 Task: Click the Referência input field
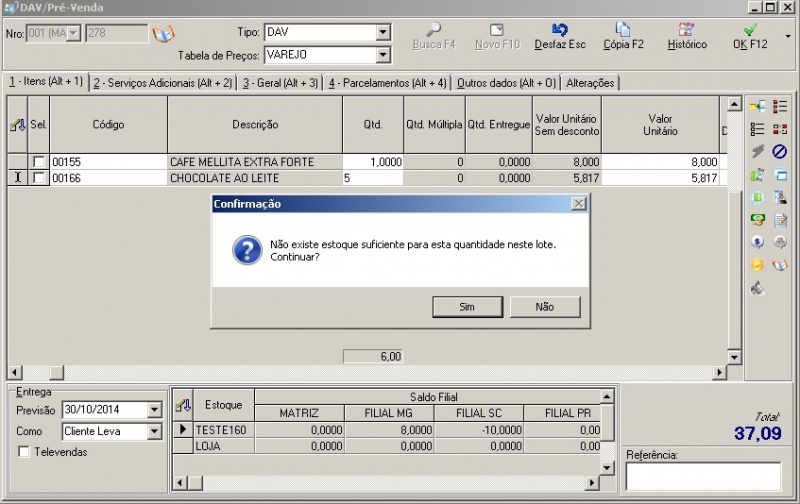(702, 476)
